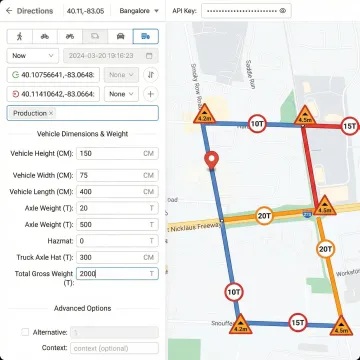Click the destination coordinates field 40.11410642
The image size is (360, 360).
[x=53, y=94]
